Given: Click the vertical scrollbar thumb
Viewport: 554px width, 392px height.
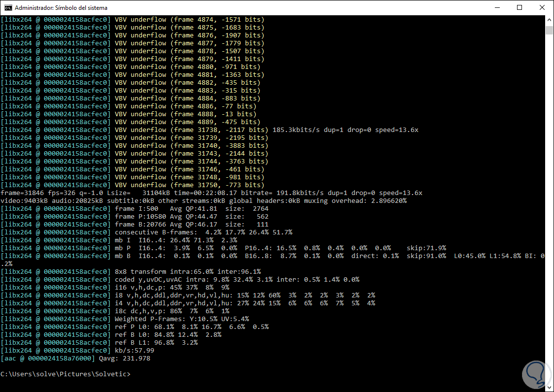Looking at the screenshot, I should 549,30.
